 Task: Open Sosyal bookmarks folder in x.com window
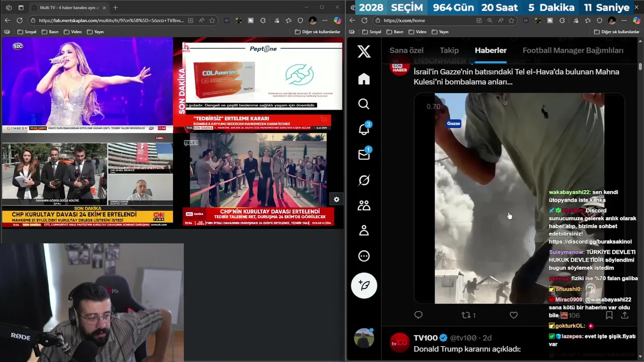pyautogui.click(x=371, y=32)
